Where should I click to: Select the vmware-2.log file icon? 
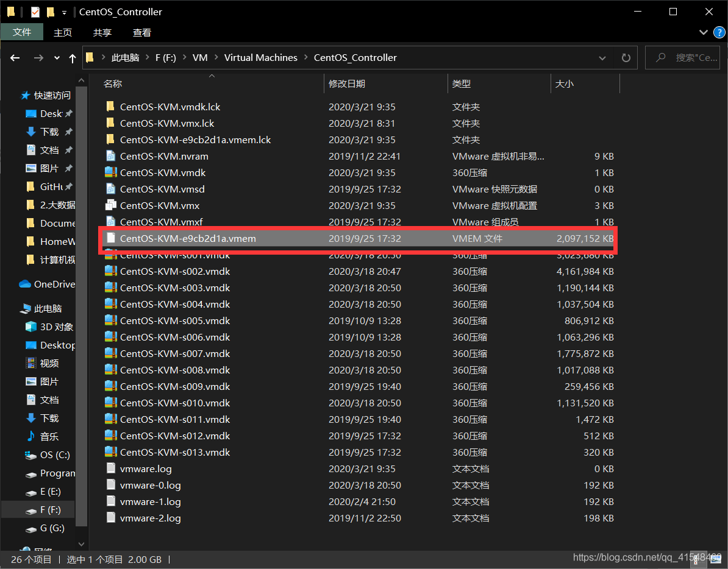tap(110, 518)
